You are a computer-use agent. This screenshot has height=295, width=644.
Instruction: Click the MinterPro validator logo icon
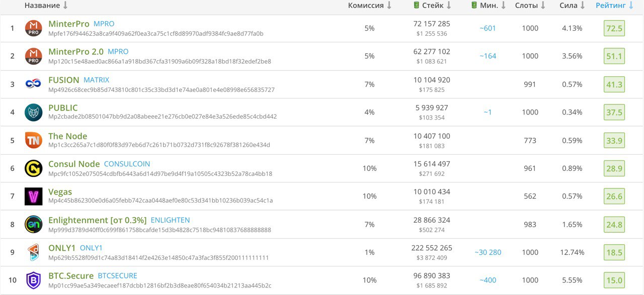34,28
